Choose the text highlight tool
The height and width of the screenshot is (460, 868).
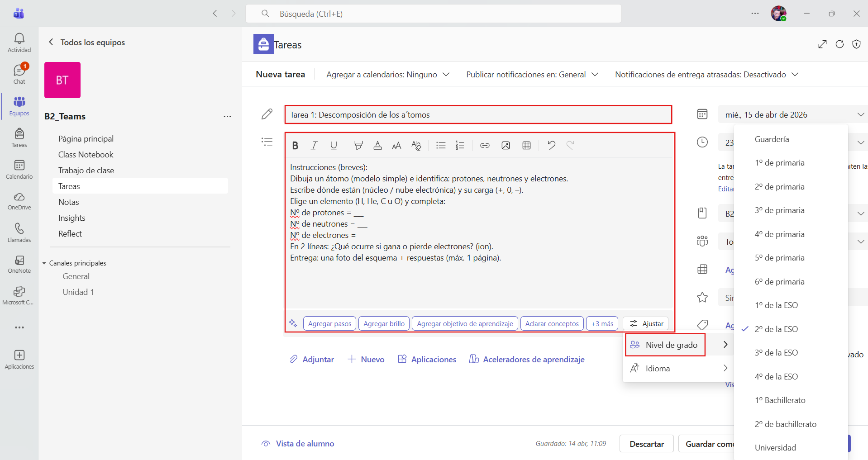pos(358,145)
